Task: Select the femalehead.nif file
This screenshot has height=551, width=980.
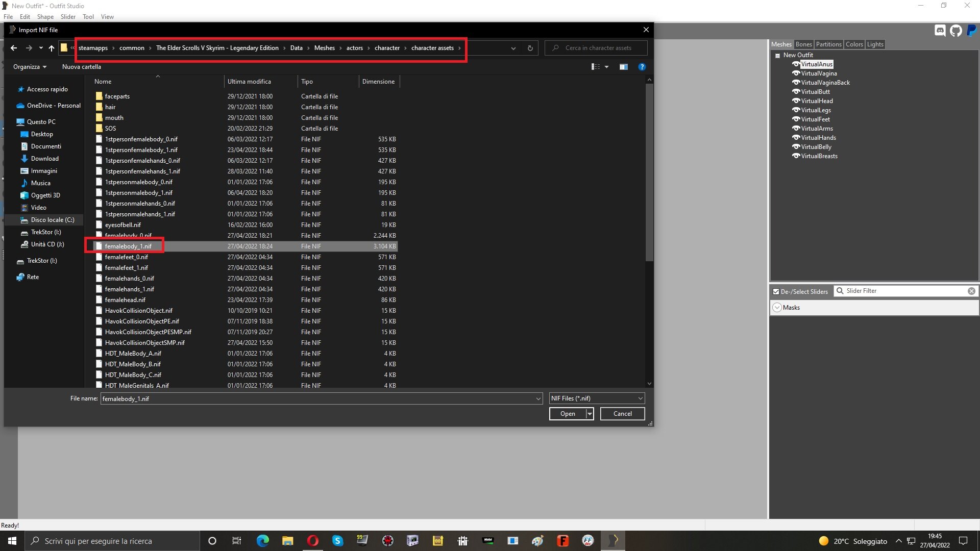Action: pos(125,300)
